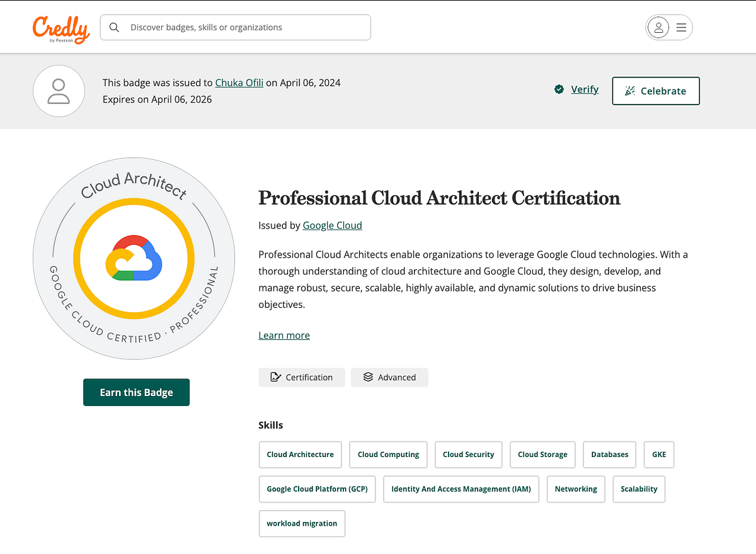The width and height of the screenshot is (756, 554).
Task: Click the Cloud Architect badge image
Action: (134, 259)
